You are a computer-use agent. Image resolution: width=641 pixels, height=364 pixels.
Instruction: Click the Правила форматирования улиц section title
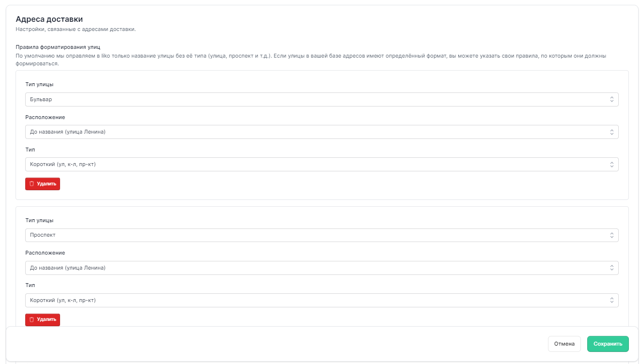[58, 47]
